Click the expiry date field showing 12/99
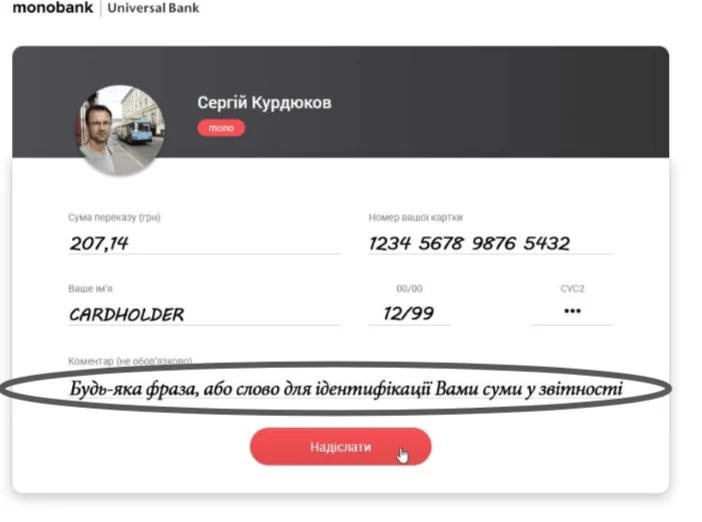 [x=409, y=313]
